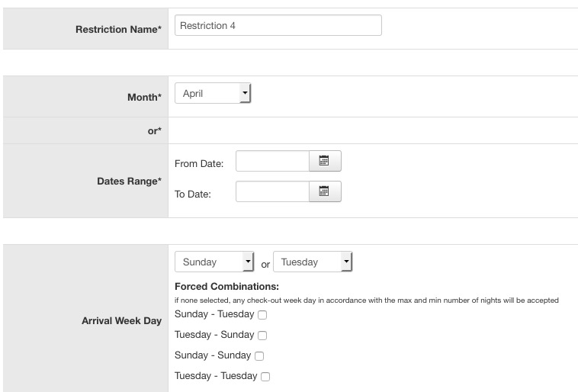Open the Month dropdown showing April
This screenshot has height=392, width=578.
point(213,93)
